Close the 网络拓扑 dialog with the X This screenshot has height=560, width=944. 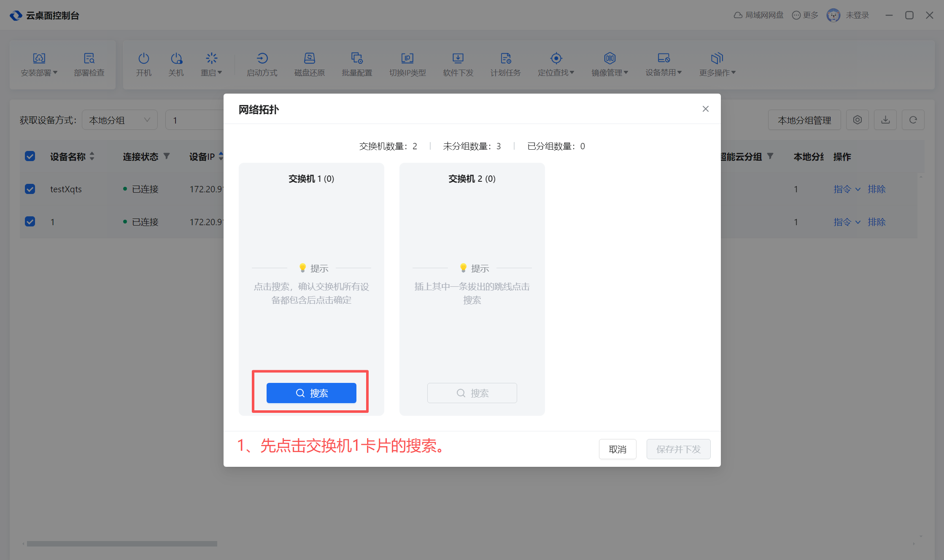point(705,109)
